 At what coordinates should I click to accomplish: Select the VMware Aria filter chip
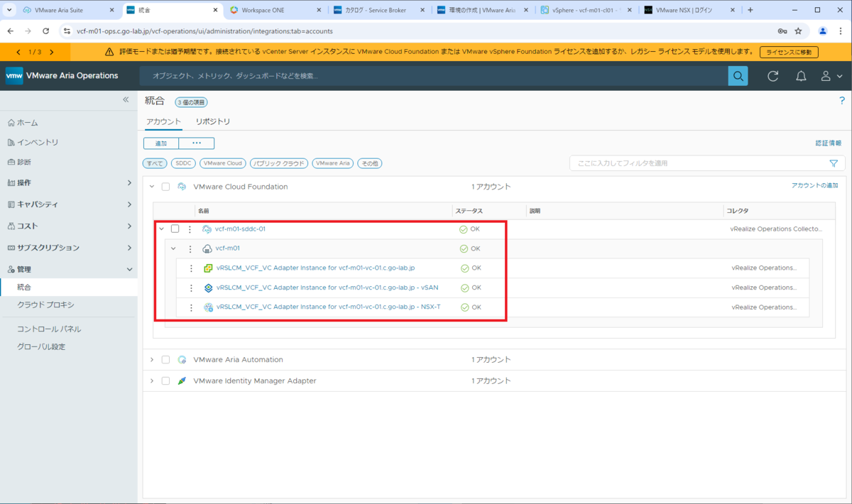(333, 163)
